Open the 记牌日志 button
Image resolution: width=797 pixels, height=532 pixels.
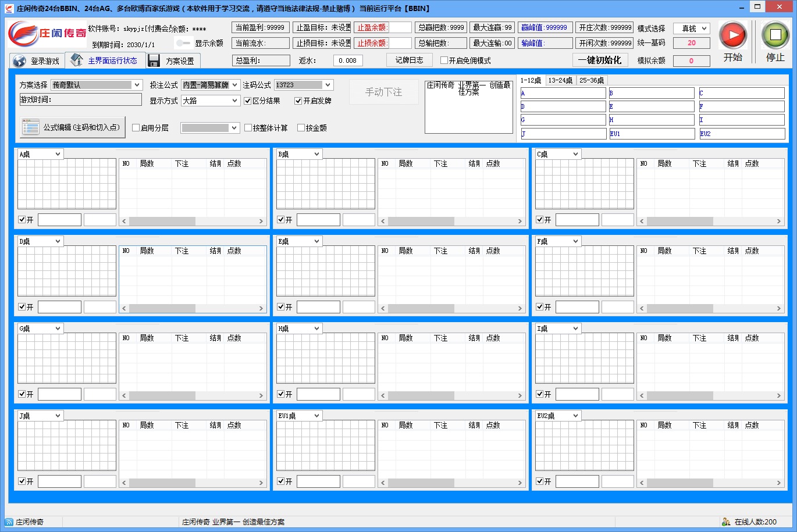[x=409, y=60]
